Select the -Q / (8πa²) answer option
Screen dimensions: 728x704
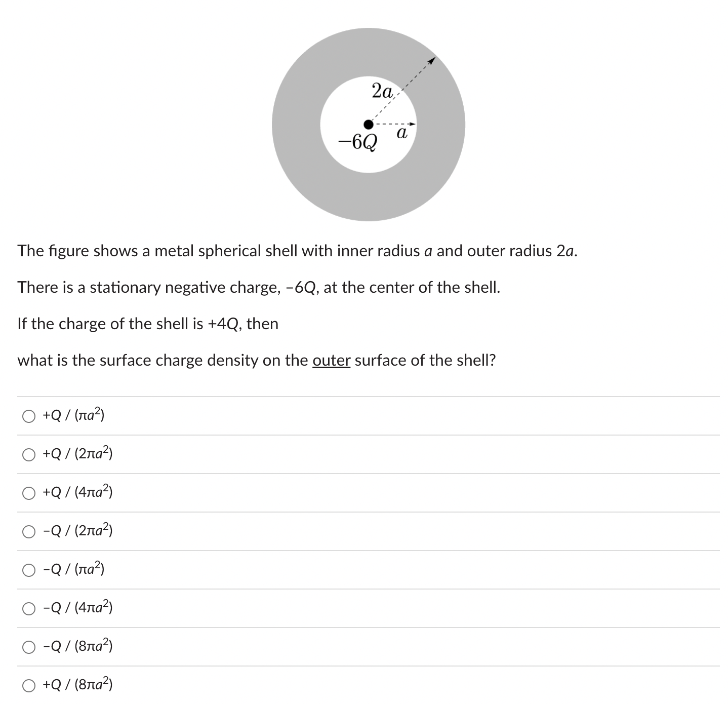(x=77, y=647)
